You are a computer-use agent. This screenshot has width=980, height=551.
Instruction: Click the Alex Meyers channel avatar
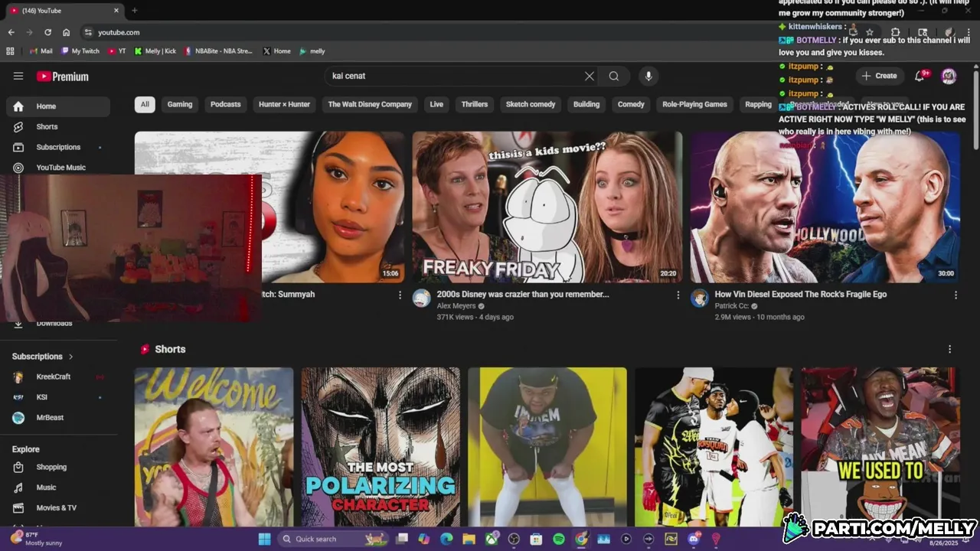tap(422, 298)
